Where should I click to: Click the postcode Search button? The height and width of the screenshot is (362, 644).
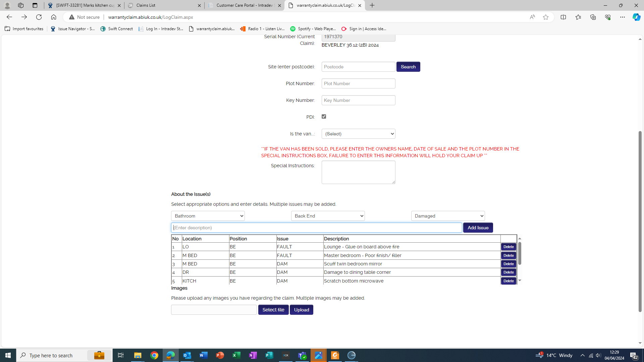[x=408, y=67]
